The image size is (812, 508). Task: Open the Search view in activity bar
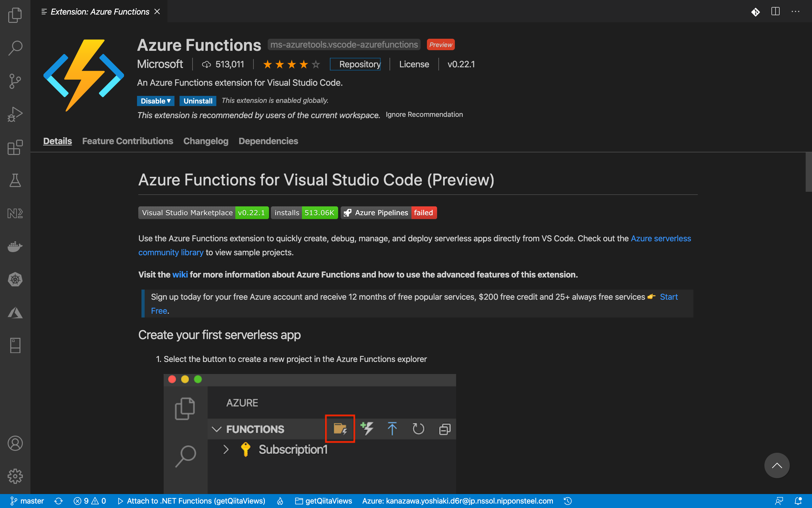(x=15, y=48)
